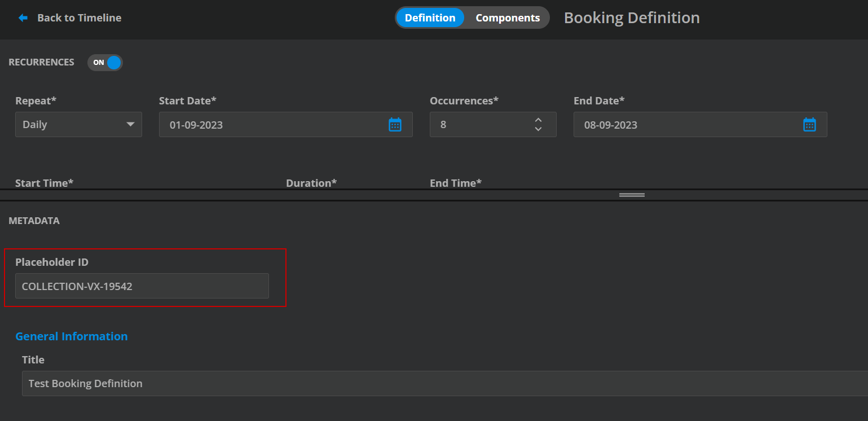Open the Start Date calendar picker icon
Image resolution: width=868 pixels, height=421 pixels.
(395, 125)
